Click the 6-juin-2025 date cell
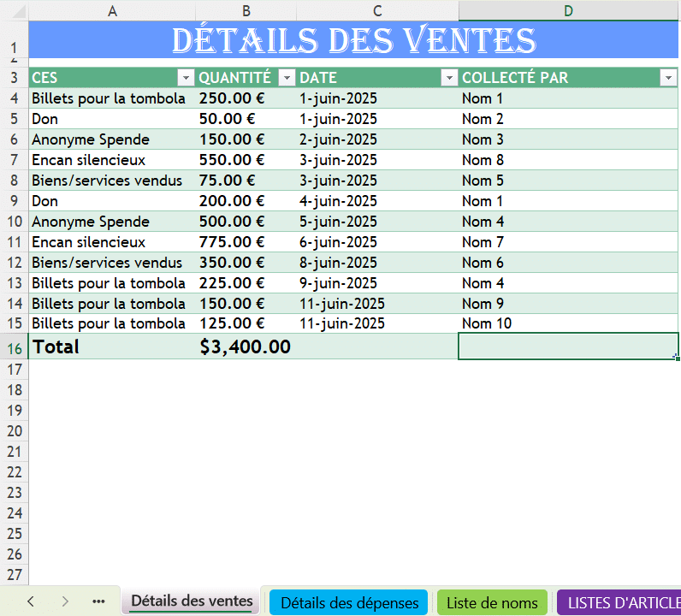681x616 pixels. 377,242
